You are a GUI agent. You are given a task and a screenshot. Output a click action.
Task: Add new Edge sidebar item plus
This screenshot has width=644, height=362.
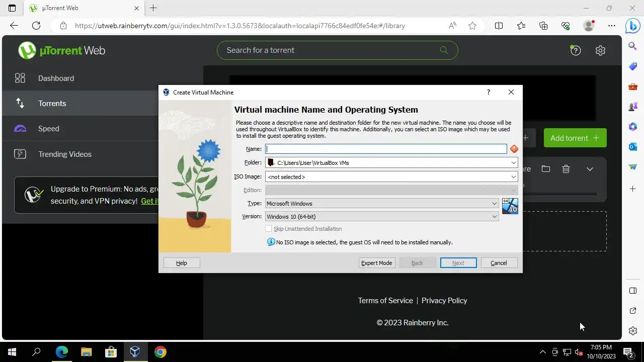[x=633, y=189]
